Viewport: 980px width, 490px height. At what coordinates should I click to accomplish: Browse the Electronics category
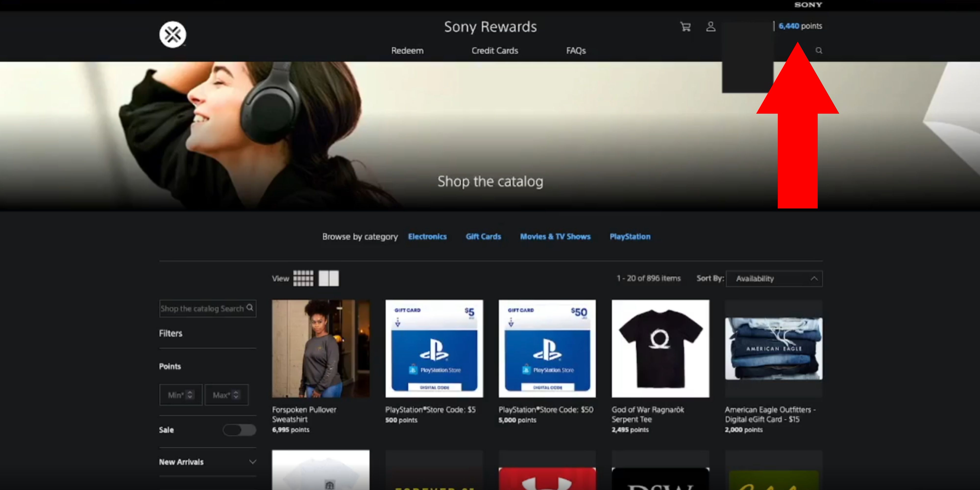pos(427,237)
